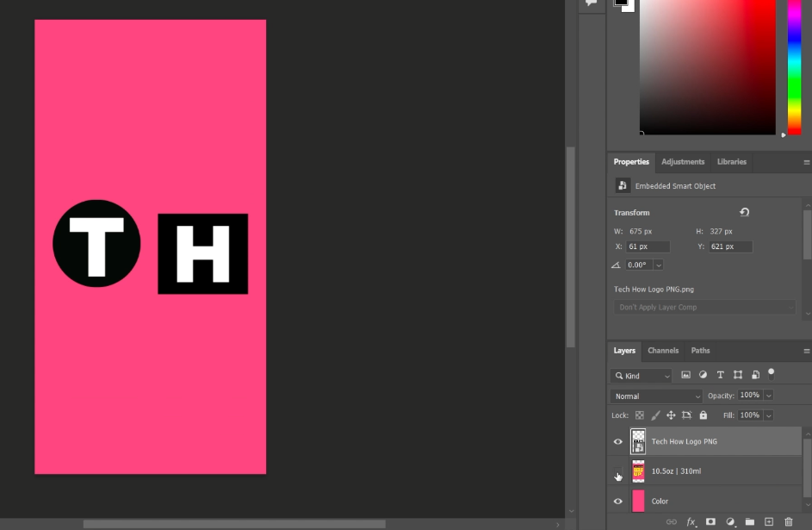Filter layers by pixel layer icon
The image size is (812, 530).
685,375
